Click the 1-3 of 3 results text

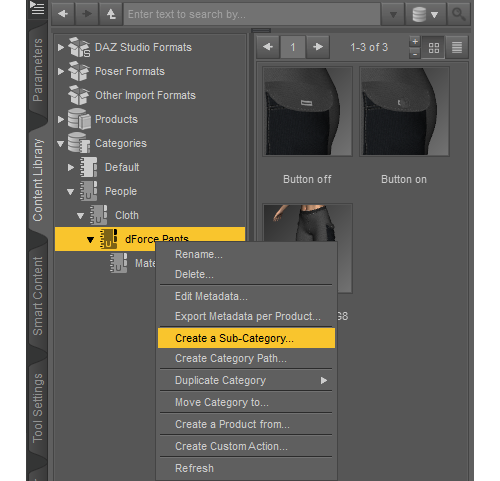[369, 47]
